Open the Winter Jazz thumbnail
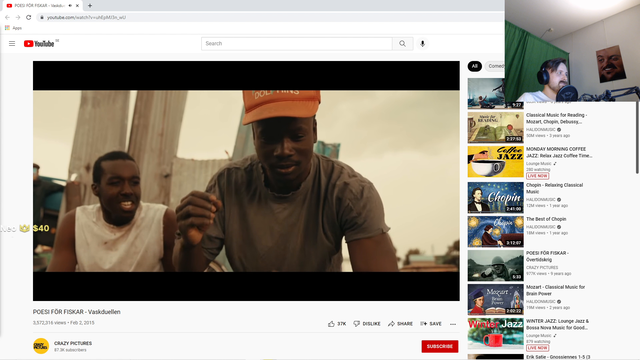The height and width of the screenshot is (360, 640). coord(496,334)
